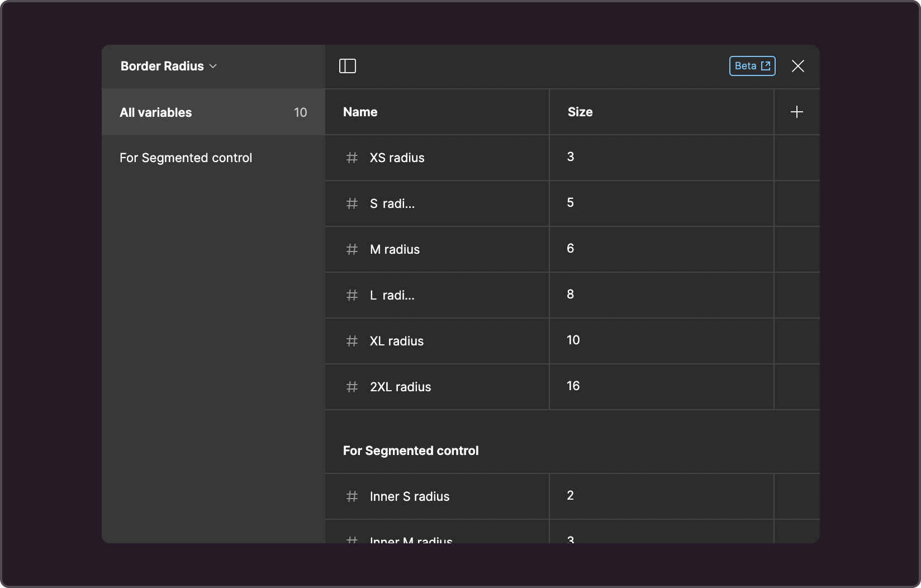Select For Segmented control sidebar group
This screenshot has height=588, width=921.
pos(186,158)
